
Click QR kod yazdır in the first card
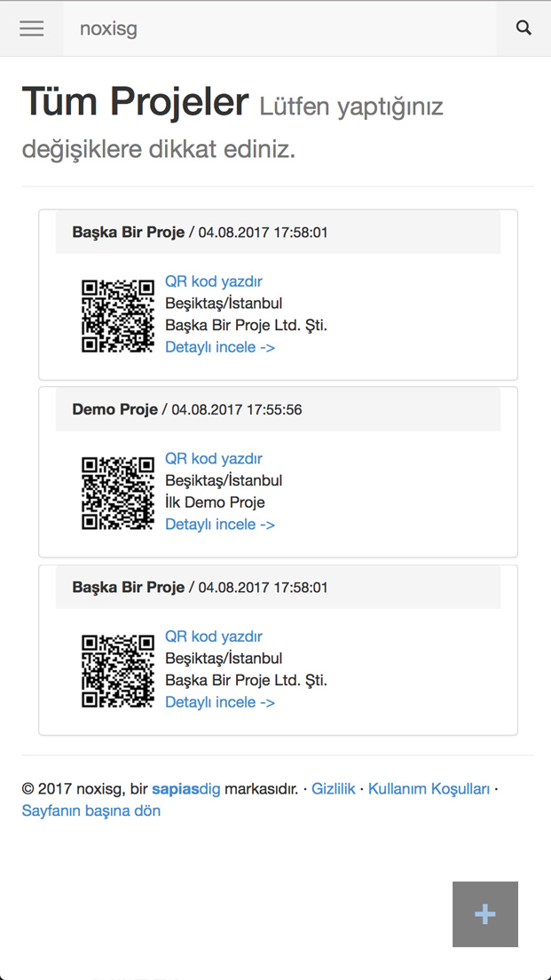tap(214, 281)
